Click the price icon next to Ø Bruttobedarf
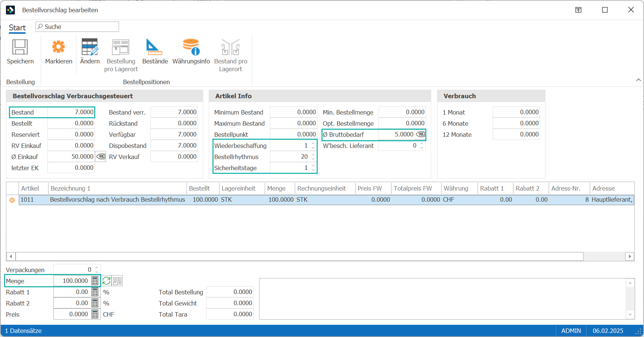Screen dimensions: 644x337 [x=420, y=134]
